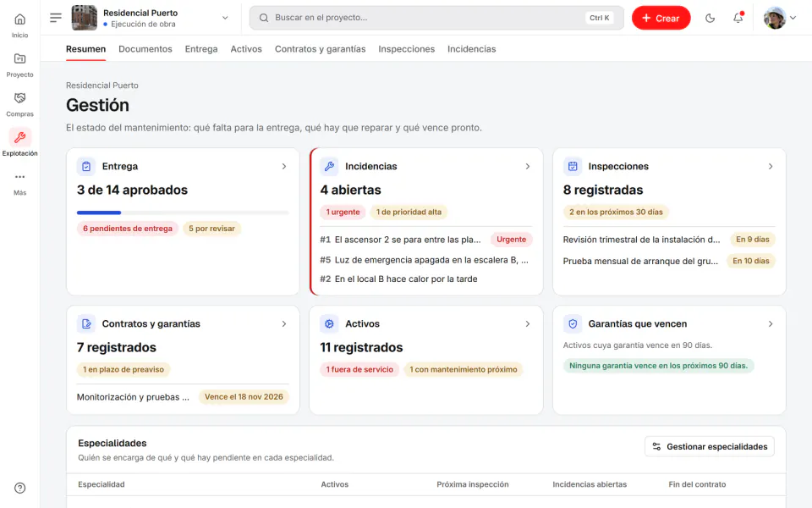Focus the Buscar en el proyecto search field
Image resolution: width=812 pixels, height=508 pixels.
coord(436,18)
